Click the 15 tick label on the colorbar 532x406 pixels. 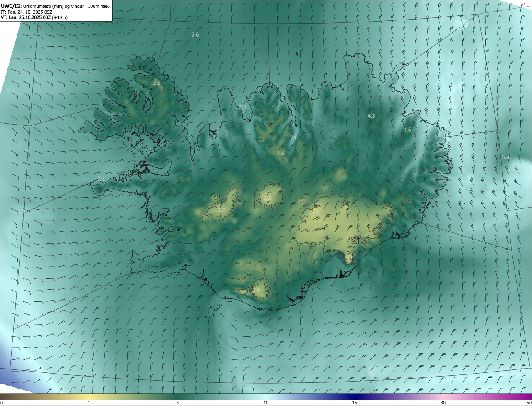click(355, 403)
